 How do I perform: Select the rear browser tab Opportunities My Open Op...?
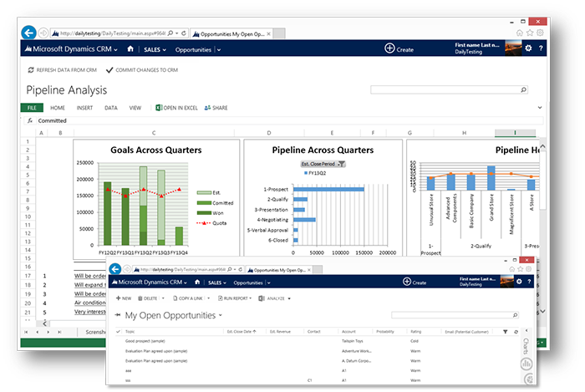[231, 33]
